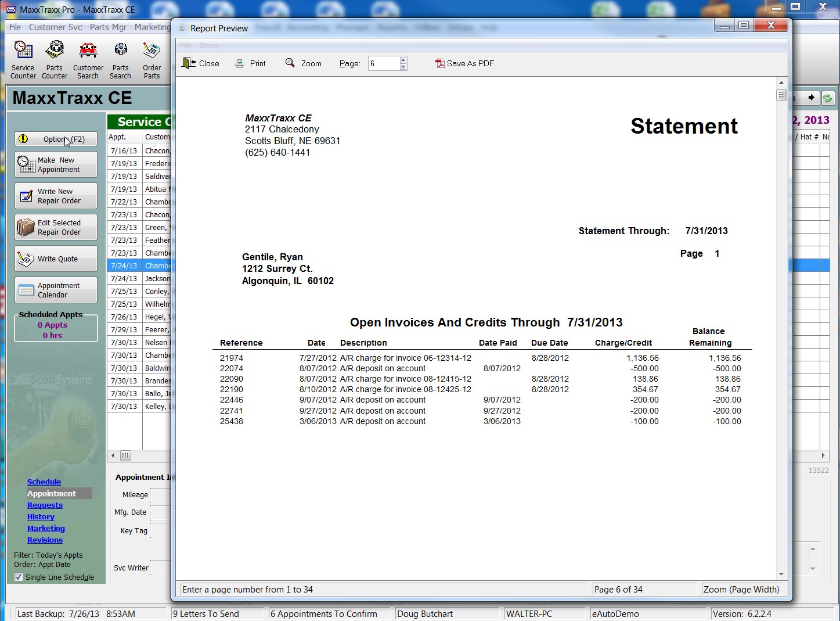This screenshot has height=621, width=840.
Task: Open the File menu in Report Preview
Action: click(186, 46)
